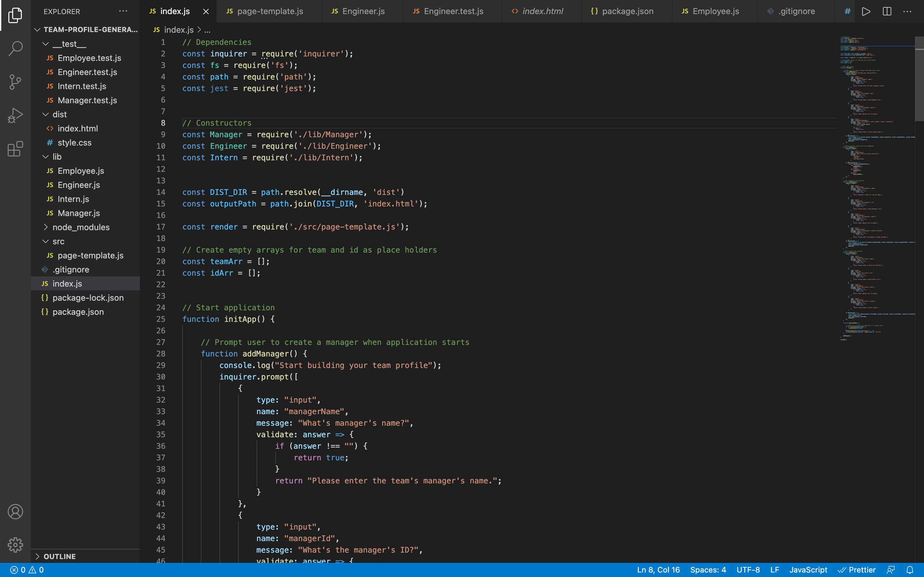
Task: Open editor more actions with ellipsis icon
Action: click(907, 11)
